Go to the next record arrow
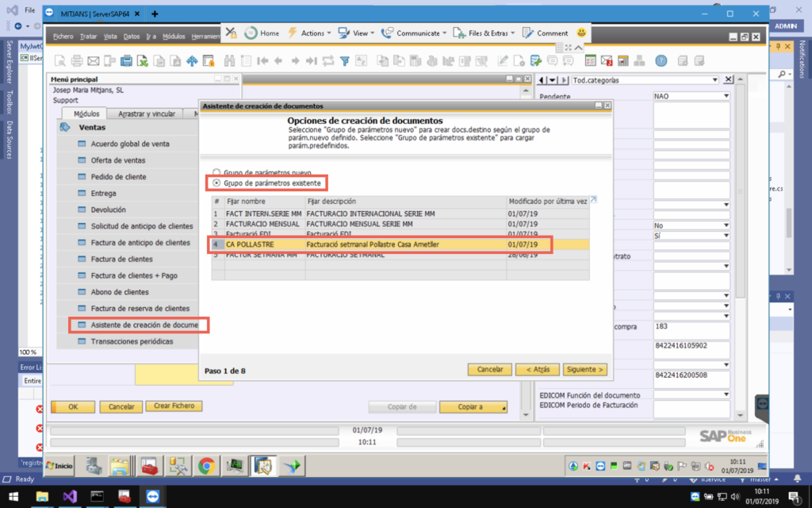Viewport: 812px width, 508px height. (x=295, y=61)
